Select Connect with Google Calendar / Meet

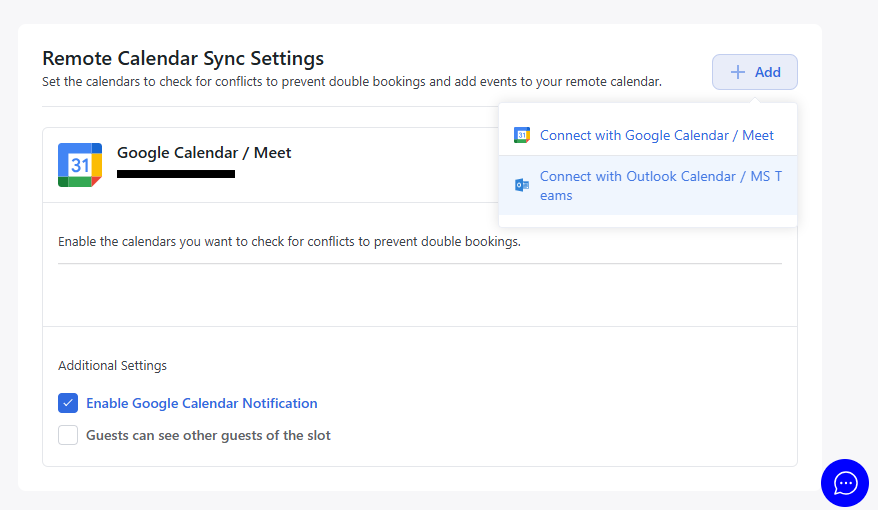656,135
